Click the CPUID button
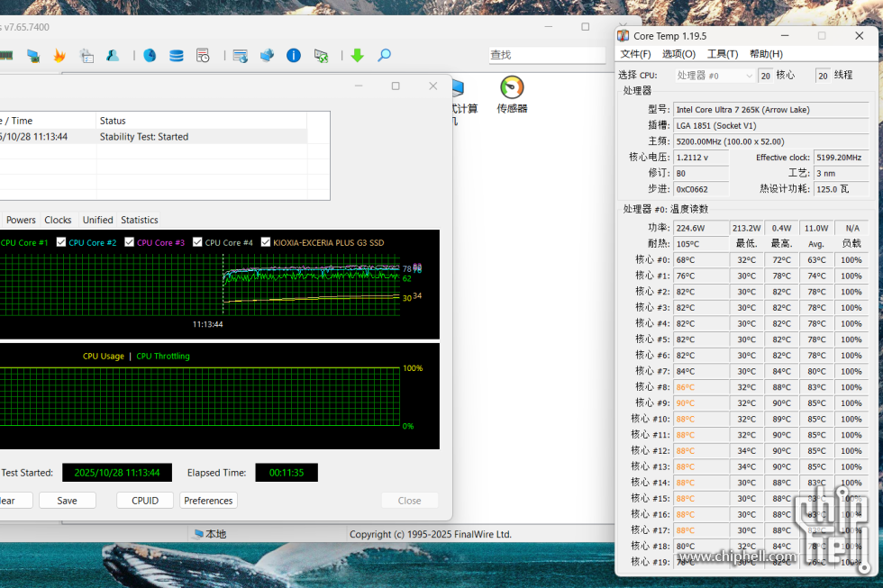The height and width of the screenshot is (588, 883). pyautogui.click(x=145, y=501)
